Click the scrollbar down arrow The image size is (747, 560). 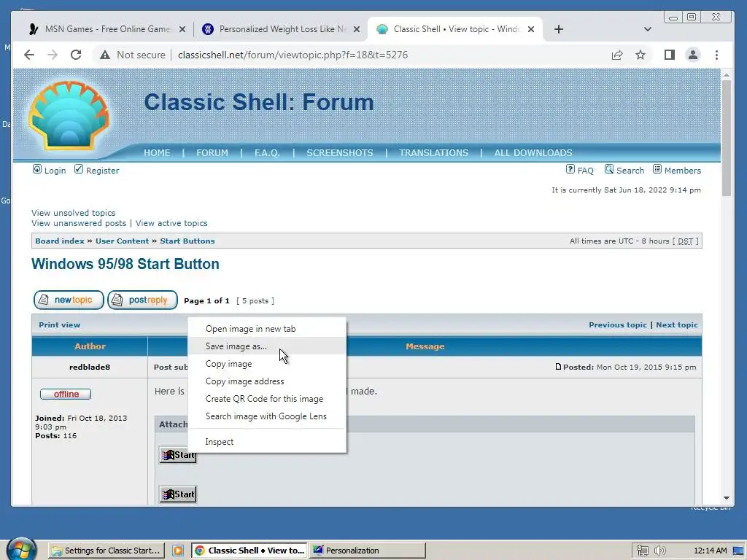tap(726, 498)
